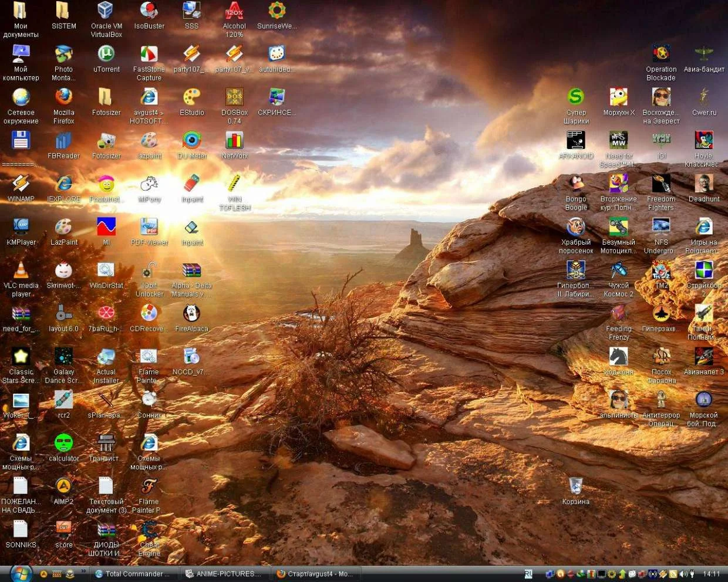The width and height of the screenshot is (728, 582).
Task: Select the Cheat Engine icon
Action: coord(149,539)
